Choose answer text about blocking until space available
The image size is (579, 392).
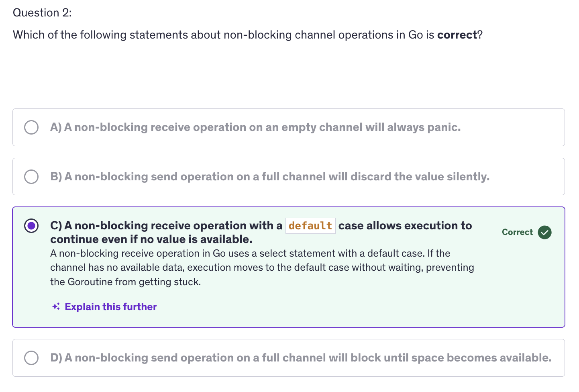point(308,358)
